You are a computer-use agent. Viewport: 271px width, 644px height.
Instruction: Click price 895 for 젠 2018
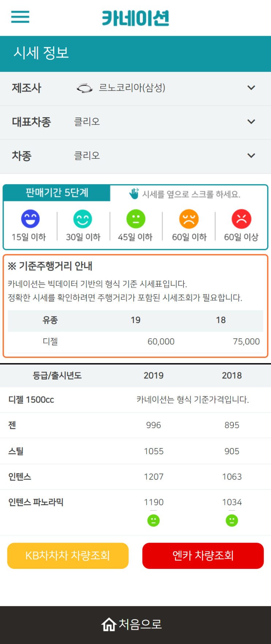[x=232, y=425]
